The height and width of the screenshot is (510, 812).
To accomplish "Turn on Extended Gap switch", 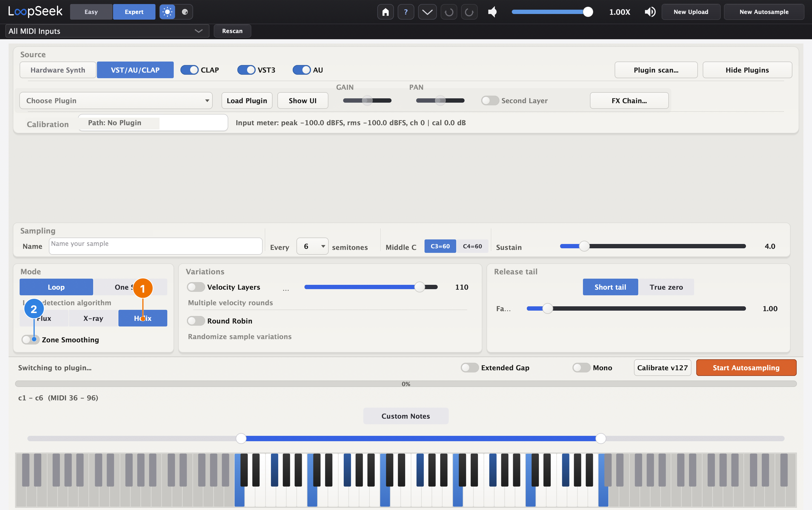I will coord(470,368).
